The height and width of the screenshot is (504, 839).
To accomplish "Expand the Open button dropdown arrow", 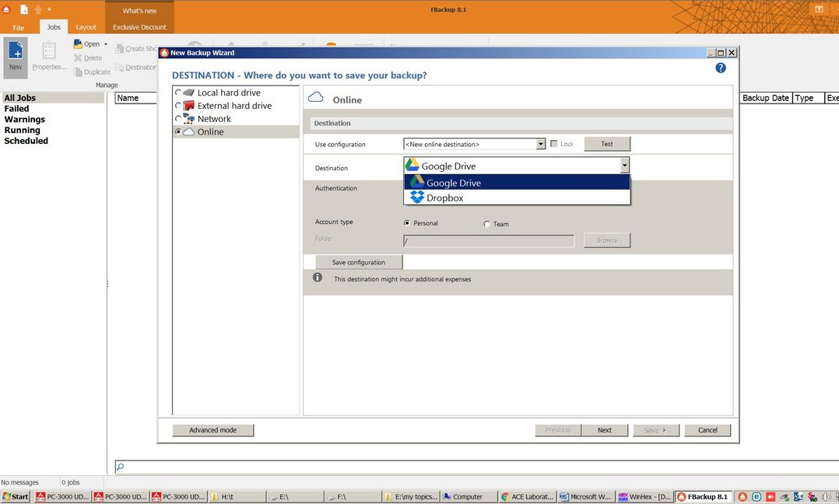I will point(105,44).
